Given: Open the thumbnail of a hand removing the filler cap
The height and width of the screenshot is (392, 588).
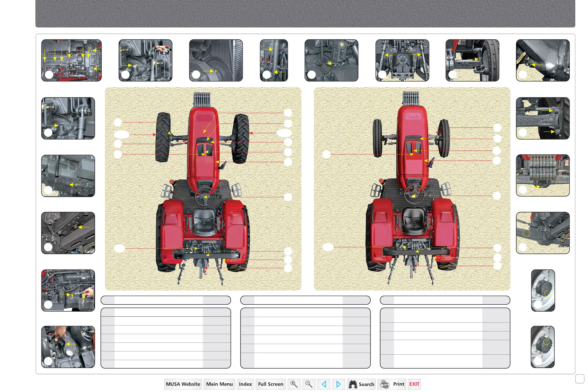Looking at the screenshot, I should click(68, 347).
